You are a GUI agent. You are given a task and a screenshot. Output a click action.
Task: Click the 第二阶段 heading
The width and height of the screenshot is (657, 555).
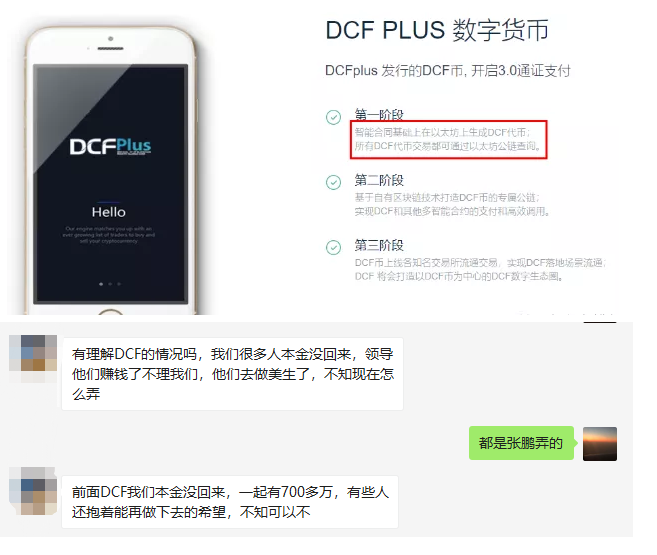[x=379, y=180]
